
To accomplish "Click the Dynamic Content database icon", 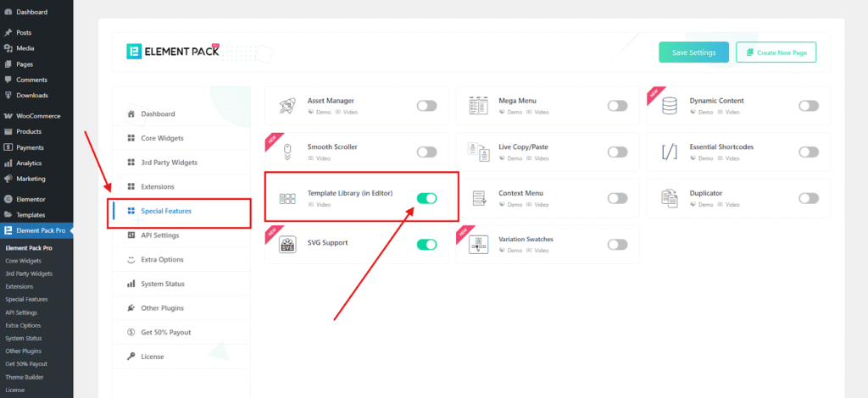I will pyautogui.click(x=670, y=106).
